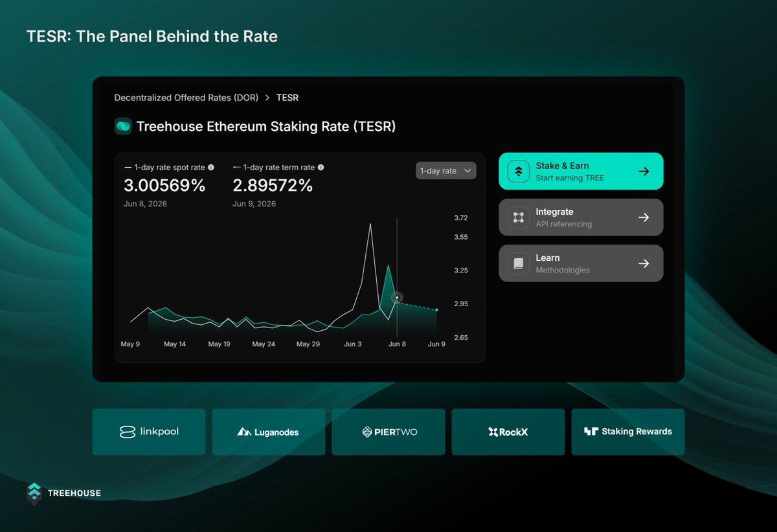Click the May 24 x-axis label
The width and height of the screenshot is (777, 532).
(x=264, y=344)
